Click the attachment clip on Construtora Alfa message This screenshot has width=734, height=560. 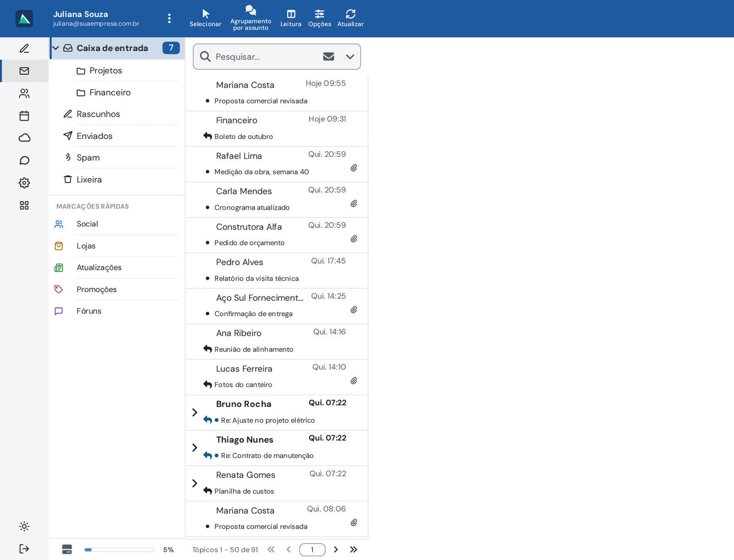coord(354,239)
